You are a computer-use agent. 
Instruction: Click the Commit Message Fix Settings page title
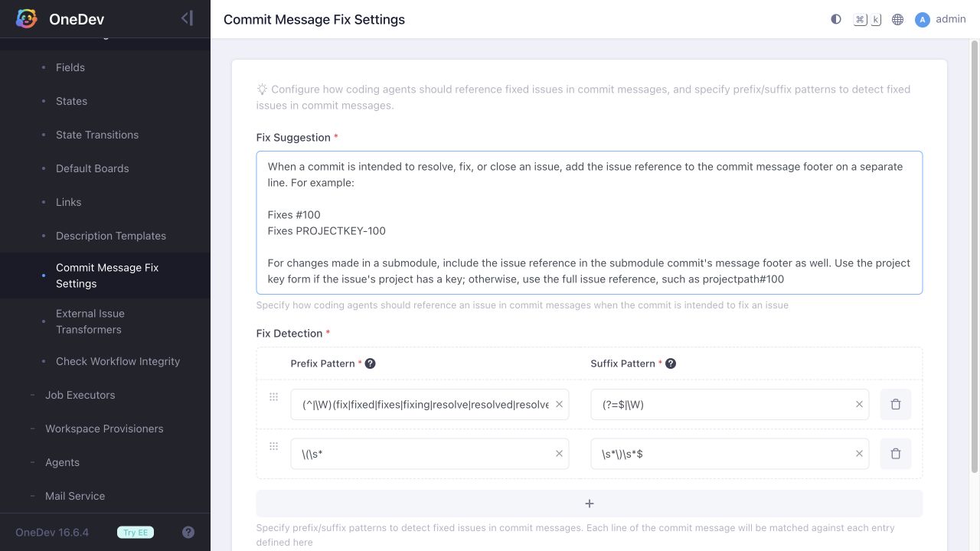click(x=314, y=19)
